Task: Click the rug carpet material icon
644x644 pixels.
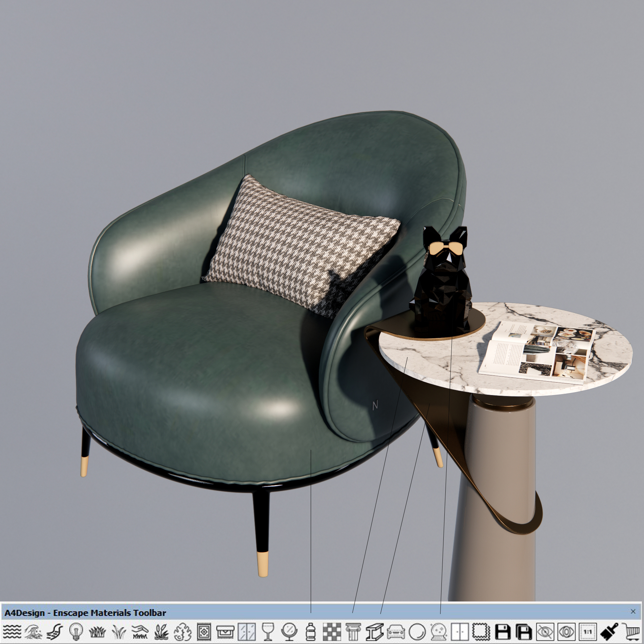Action: [x=204, y=631]
